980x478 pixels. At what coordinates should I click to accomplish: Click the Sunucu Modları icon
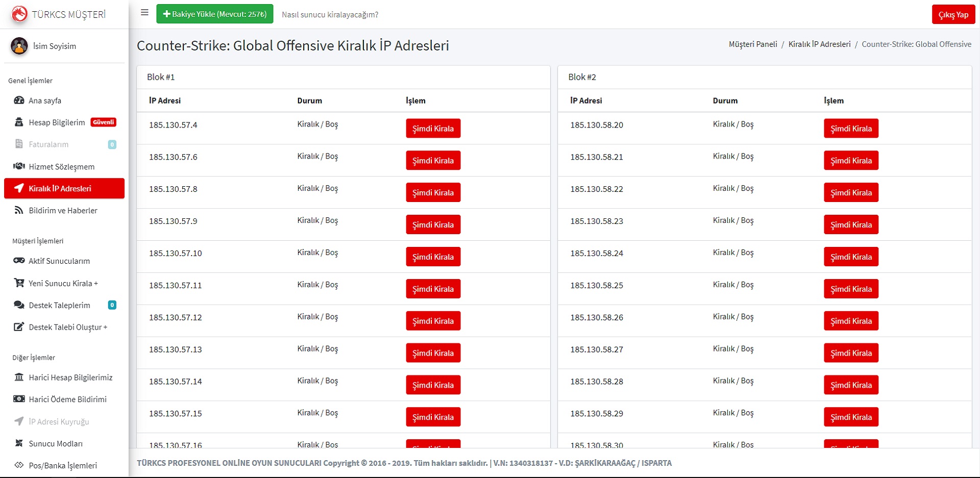[19, 443]
